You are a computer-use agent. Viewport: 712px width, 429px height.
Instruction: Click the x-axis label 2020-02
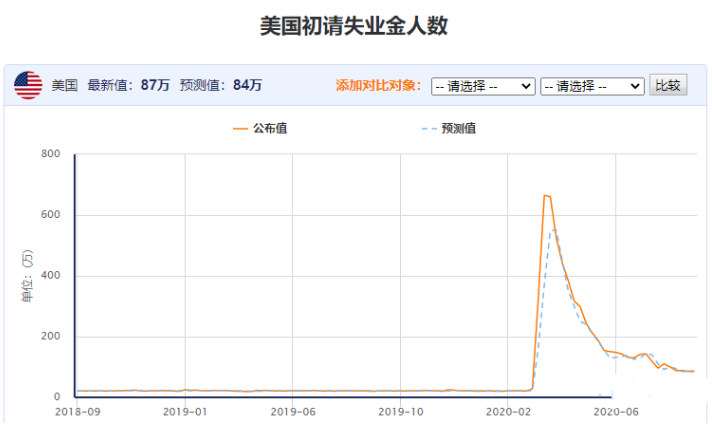tap(508, 412)
